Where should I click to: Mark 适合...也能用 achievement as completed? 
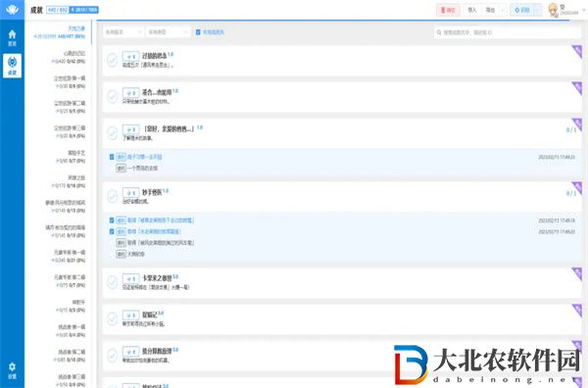[112, 97]
